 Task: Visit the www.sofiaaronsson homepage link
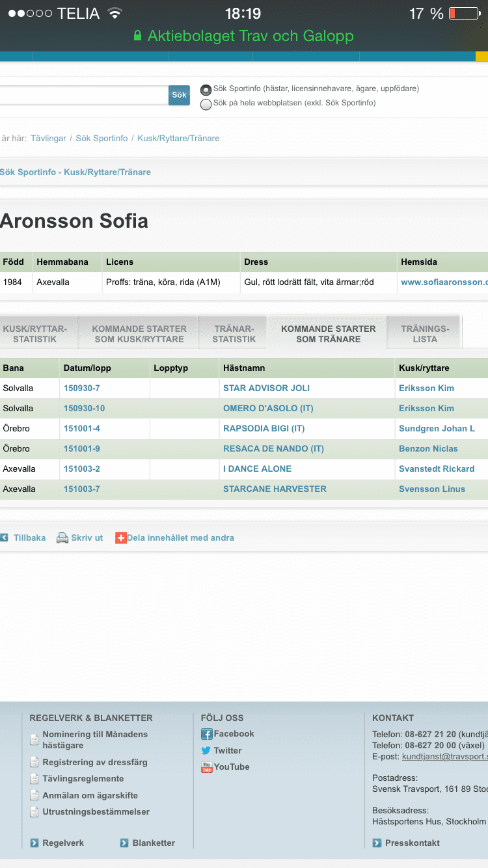point(444,282)
